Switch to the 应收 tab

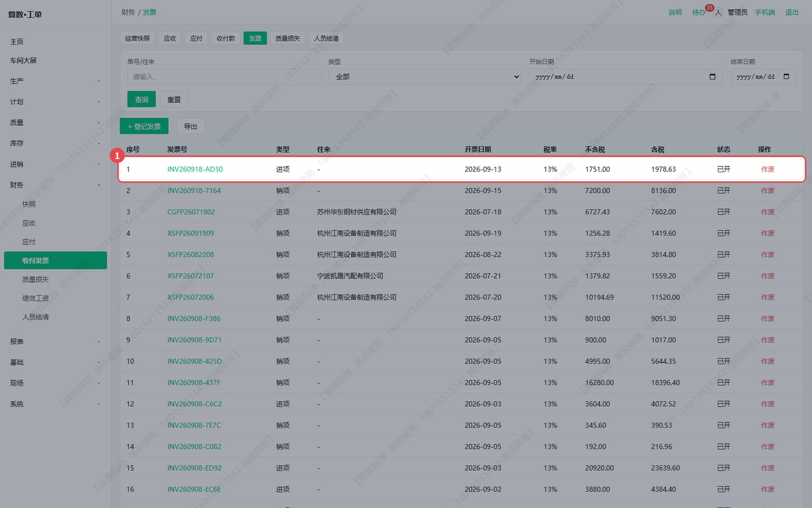(170, 38)
